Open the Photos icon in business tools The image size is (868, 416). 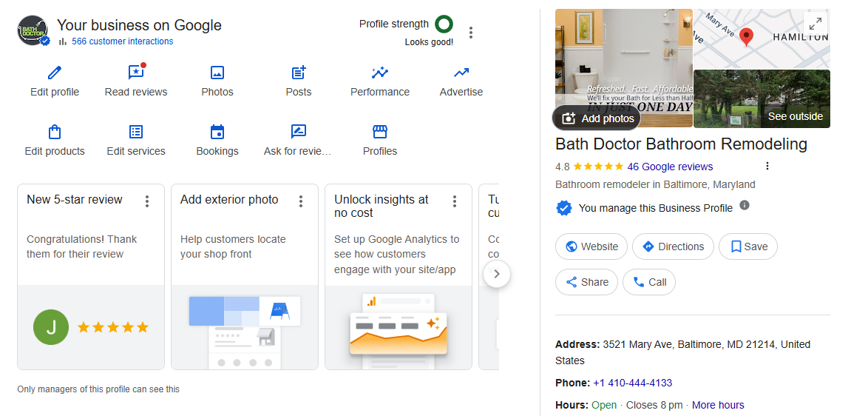(217, 73)
